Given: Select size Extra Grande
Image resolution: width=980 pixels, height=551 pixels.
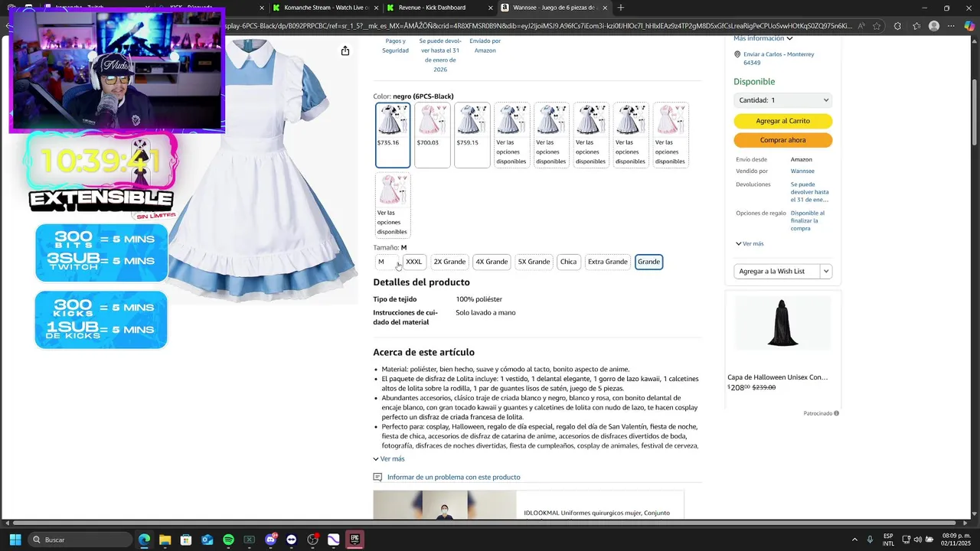Looking at the screenshot, I should [607, 262].
